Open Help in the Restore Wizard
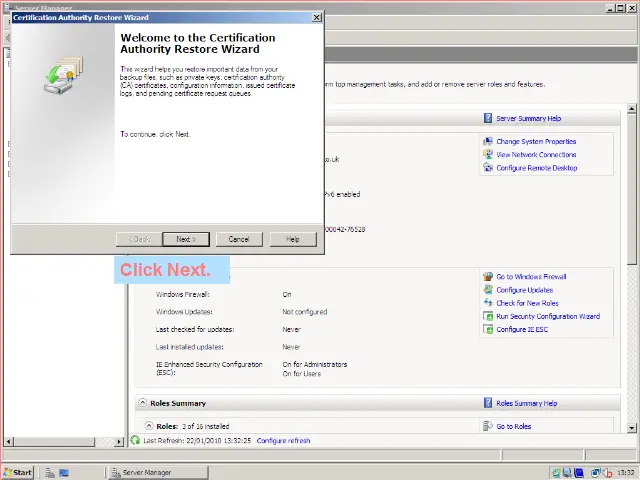Viewport: 640px width, 480px height. [x=293, y=239]
